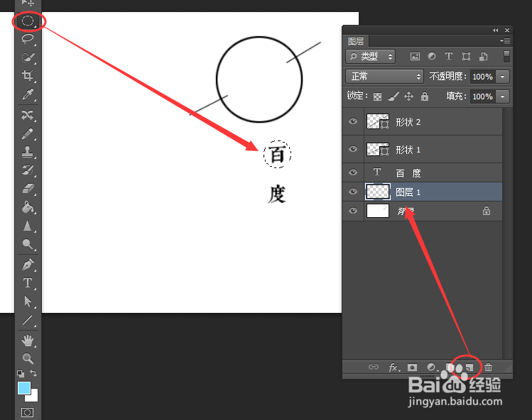Filter layers by shape layers
532x420 pixels.
point(466,56)
